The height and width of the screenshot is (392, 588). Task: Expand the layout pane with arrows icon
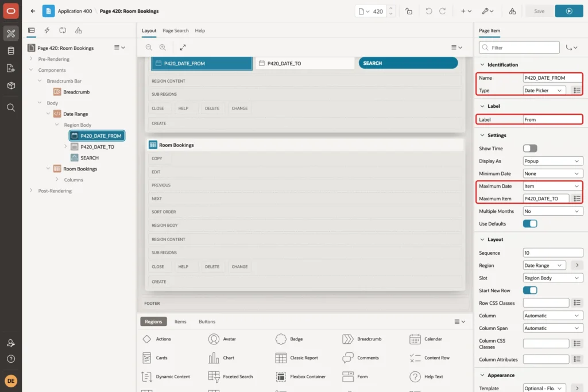(183, 47)
